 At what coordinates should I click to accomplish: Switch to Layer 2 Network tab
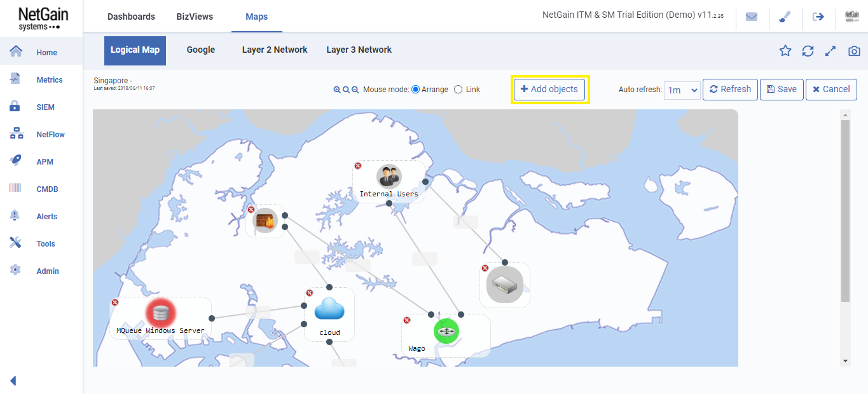click(275, 50)
